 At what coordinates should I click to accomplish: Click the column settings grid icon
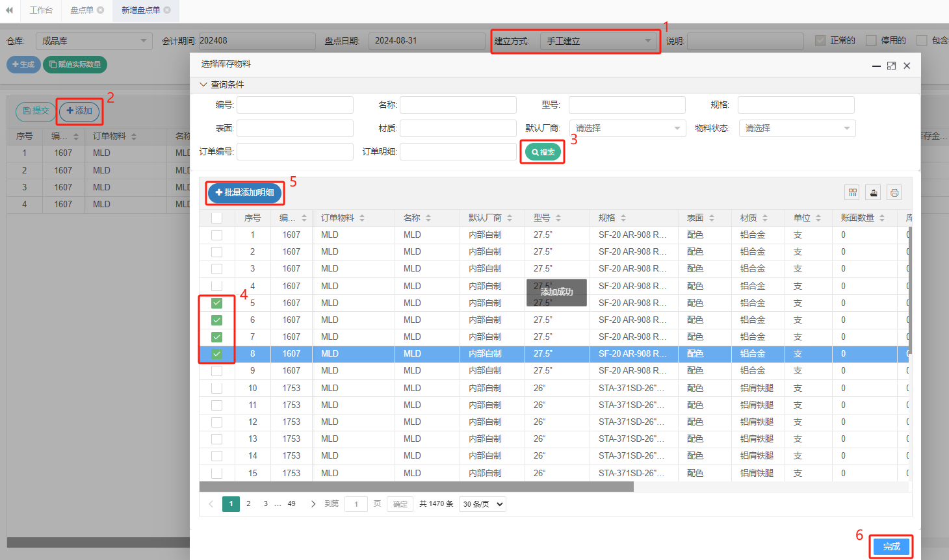tap(852, 192)
